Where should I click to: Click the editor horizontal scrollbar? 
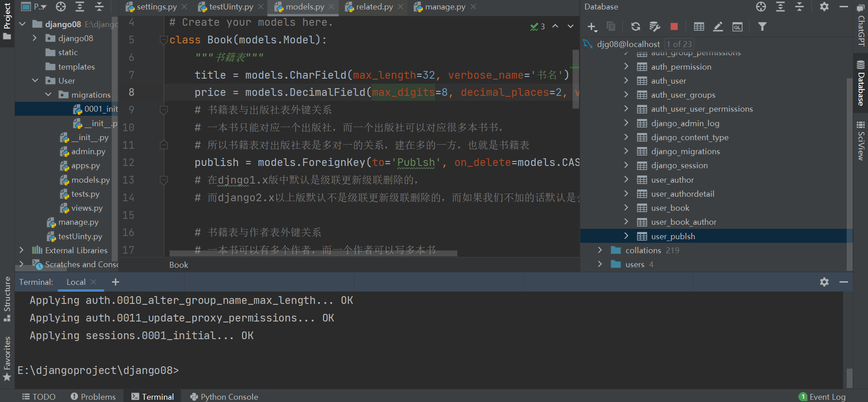coord(313,253)
